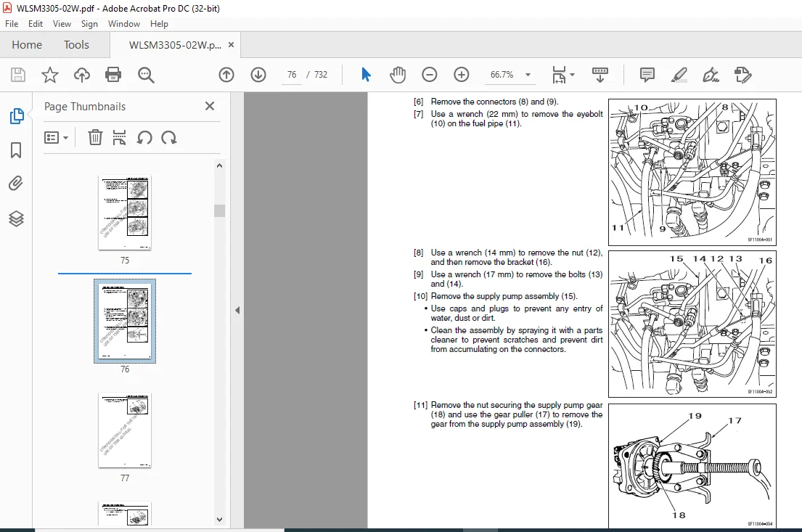This screenshot has height=532, width=802.
Task: Open the Edit menu
Action: 36,24
